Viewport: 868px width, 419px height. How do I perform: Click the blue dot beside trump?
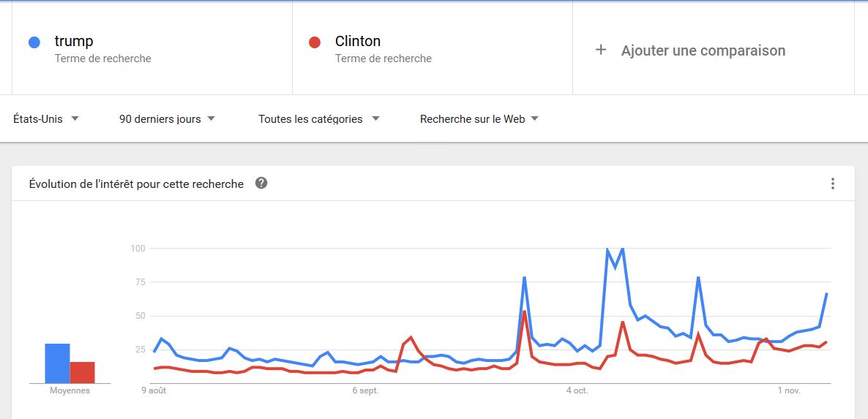(34, 42)
